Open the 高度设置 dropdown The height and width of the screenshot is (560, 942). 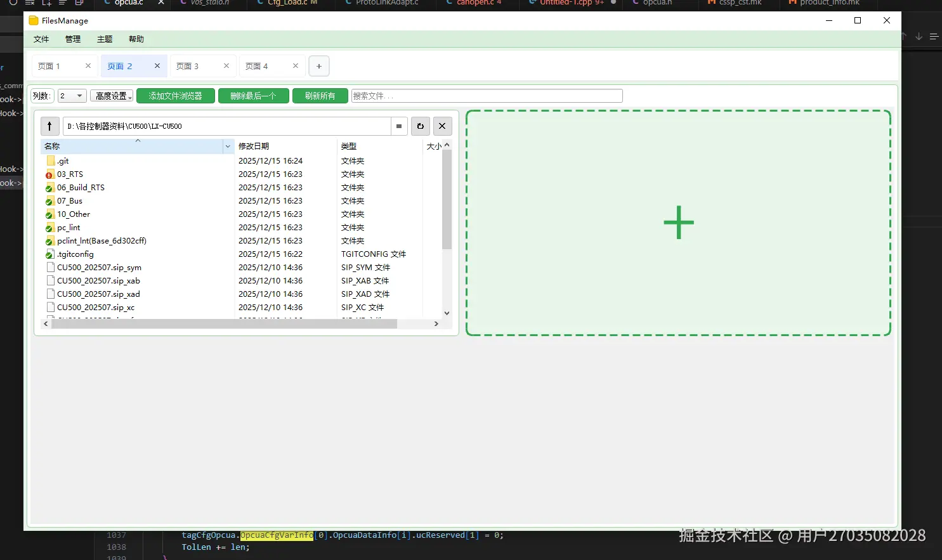[x=112, y=96]
